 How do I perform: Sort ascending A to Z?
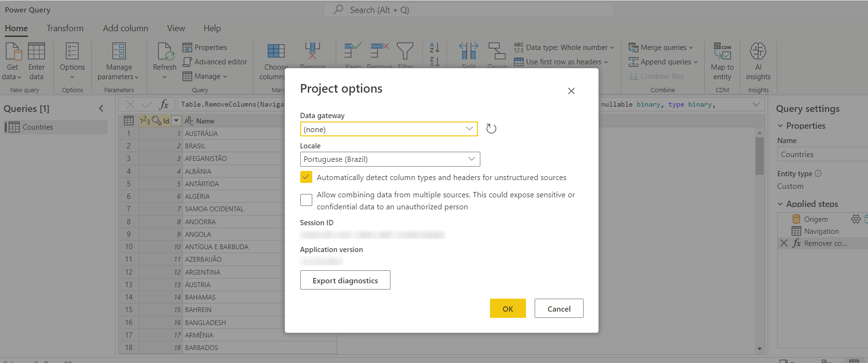pos(435,48)
